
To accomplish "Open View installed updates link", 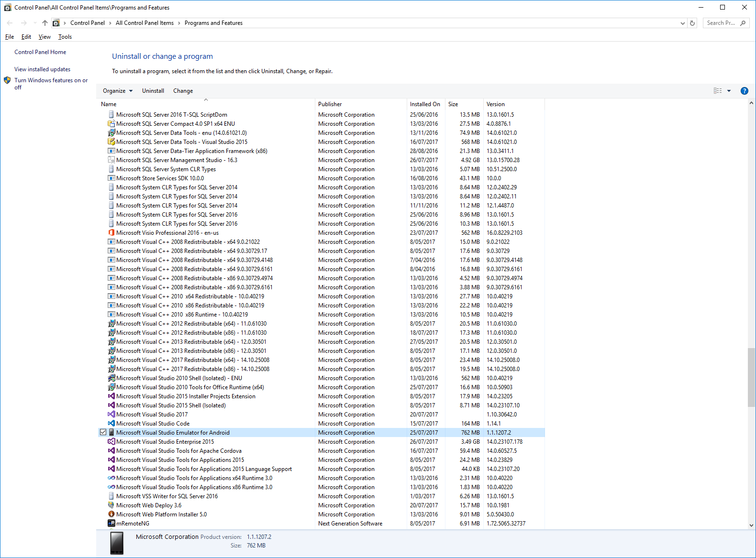I will [42, 69].
